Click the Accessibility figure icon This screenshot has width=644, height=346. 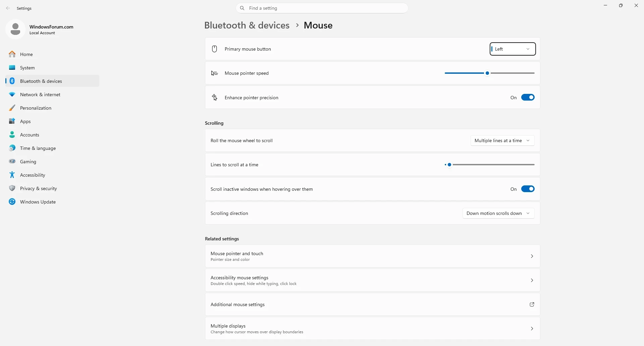(12, 175)
